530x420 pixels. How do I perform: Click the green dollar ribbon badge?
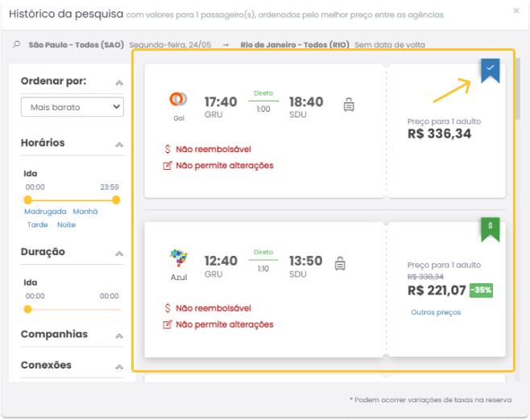click(x=490, y=229)
